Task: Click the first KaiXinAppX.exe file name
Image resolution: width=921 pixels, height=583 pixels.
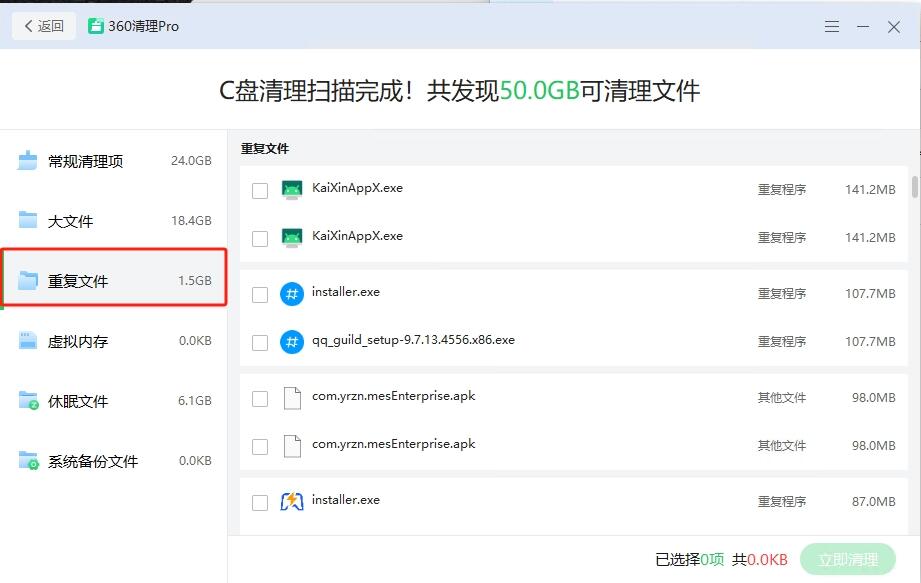Action: (x=357, y=188)
